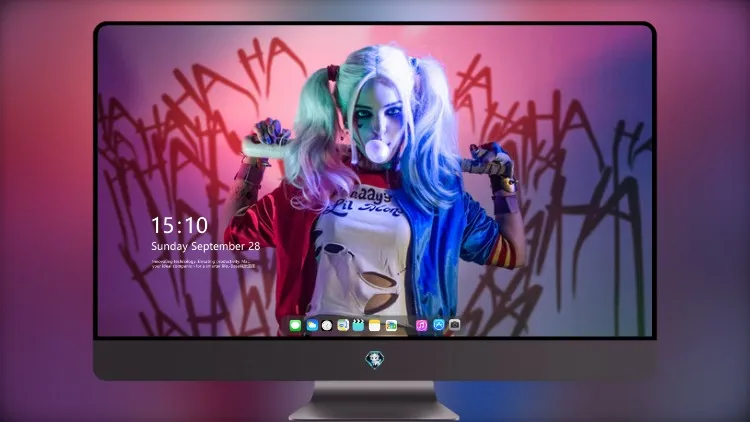The image size is (750, 422).
Task: Open the clapperboard video app in dock
Action: 358,325
